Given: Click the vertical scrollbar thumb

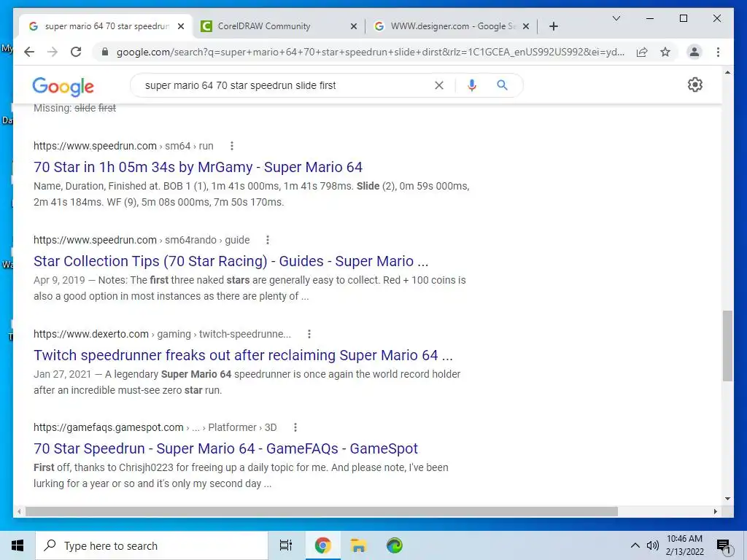Looking at the screenshot, I should (x=727, y=345).
